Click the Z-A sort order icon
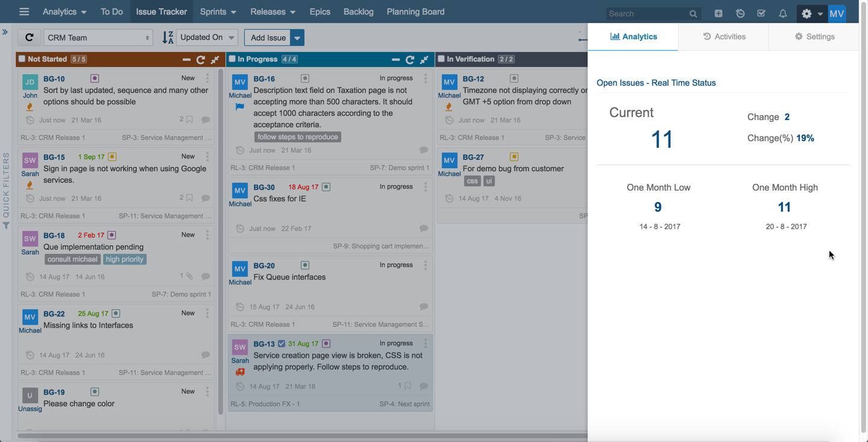The image size is (868, 442). pos(168,37)
